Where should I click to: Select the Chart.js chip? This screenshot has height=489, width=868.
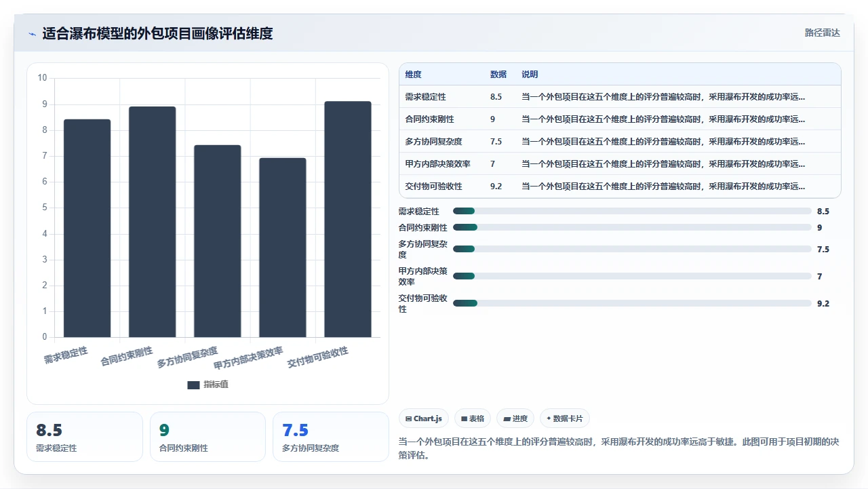[x=424, y=418]
